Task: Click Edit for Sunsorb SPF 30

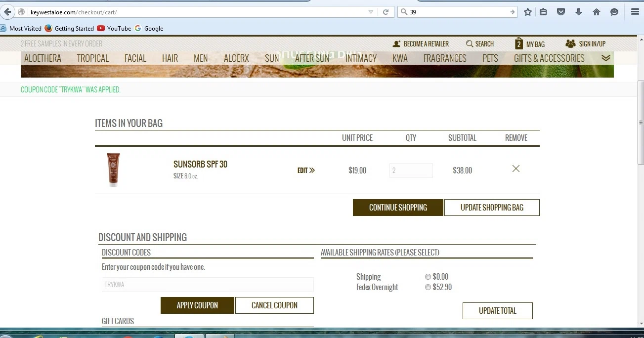Action: (306, 170)
